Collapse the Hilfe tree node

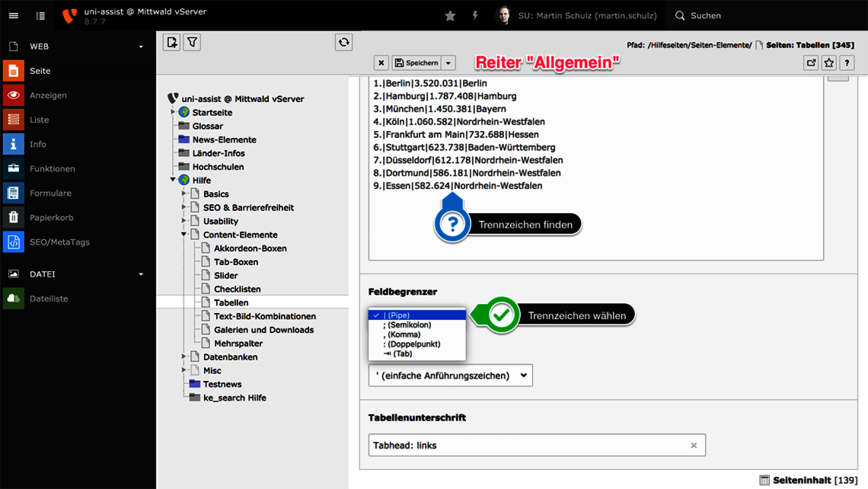[173, 180]
